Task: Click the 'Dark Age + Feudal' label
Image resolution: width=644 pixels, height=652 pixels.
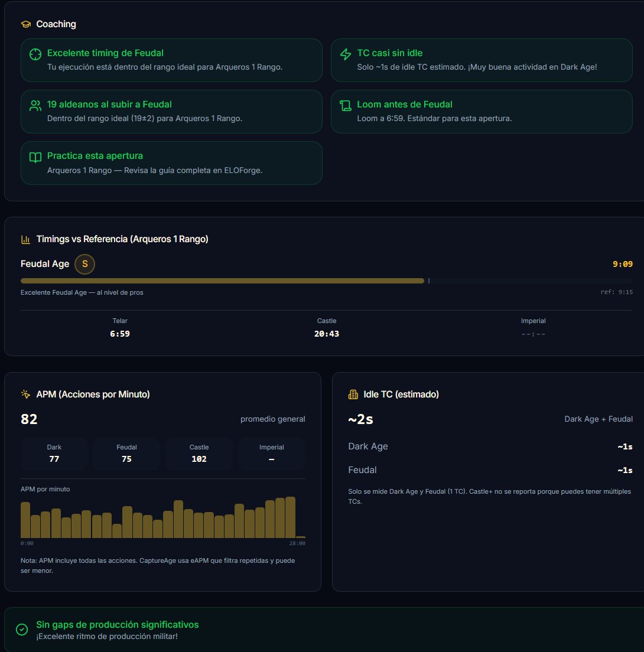Action: 599,419
